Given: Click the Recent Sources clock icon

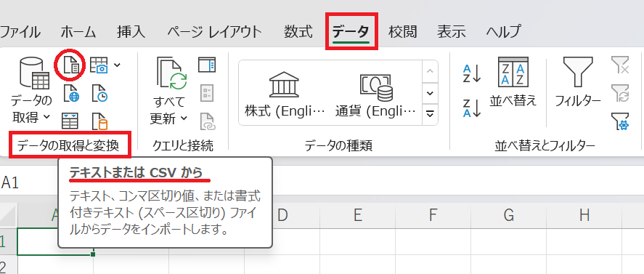Looking at the screenshot, I should click(99, 93).
